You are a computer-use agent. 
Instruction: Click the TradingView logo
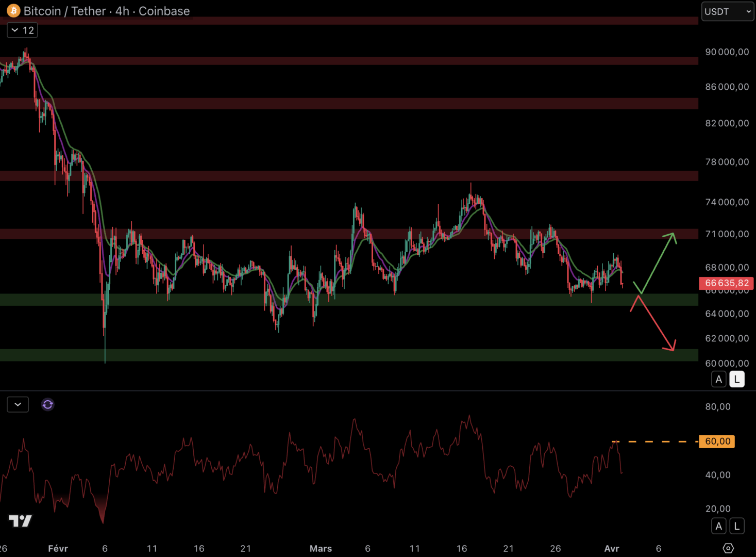pyautogui.click(x=20, y=521)
